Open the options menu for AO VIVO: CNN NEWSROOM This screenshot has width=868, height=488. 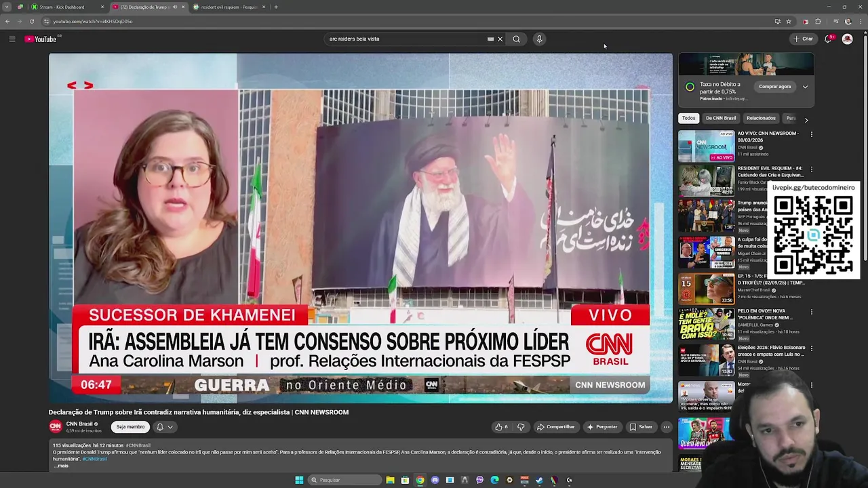coord(811,134)
